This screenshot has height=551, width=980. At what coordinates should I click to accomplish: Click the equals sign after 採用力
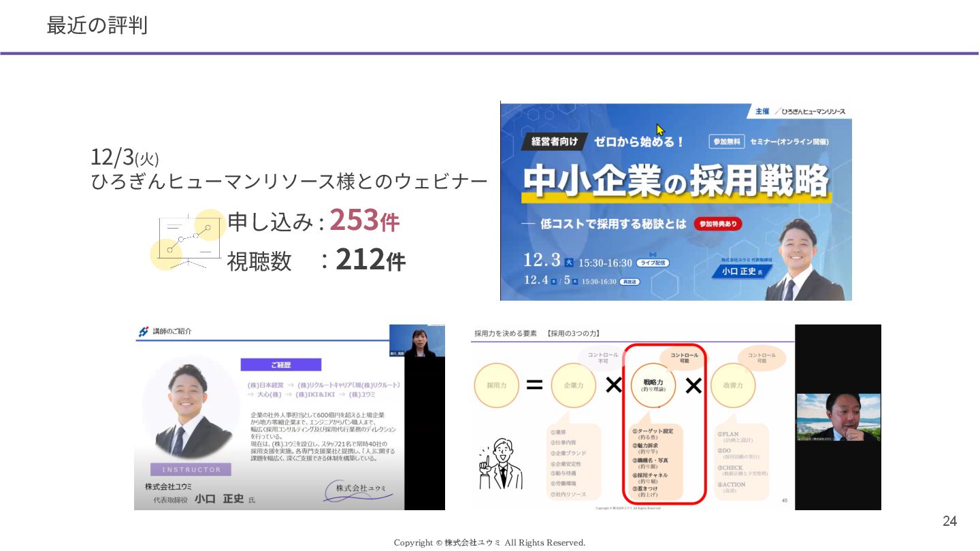tap(535, 386)
